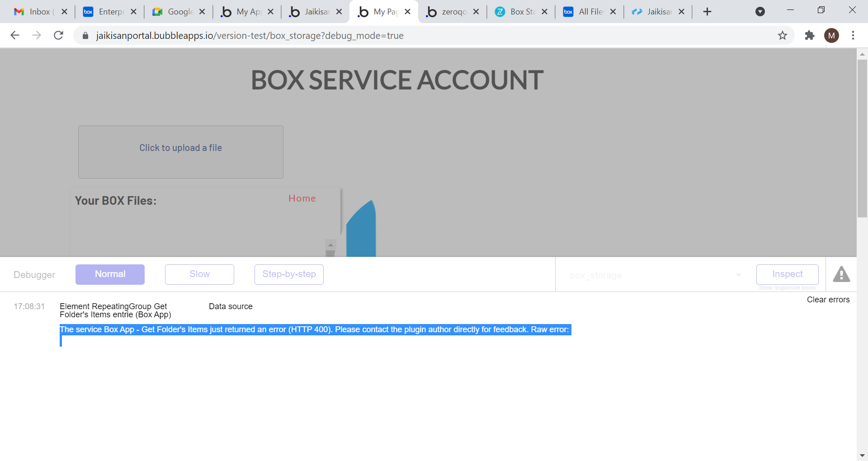Reload the current page
The image size is (868, 461).
coord(58,35)
